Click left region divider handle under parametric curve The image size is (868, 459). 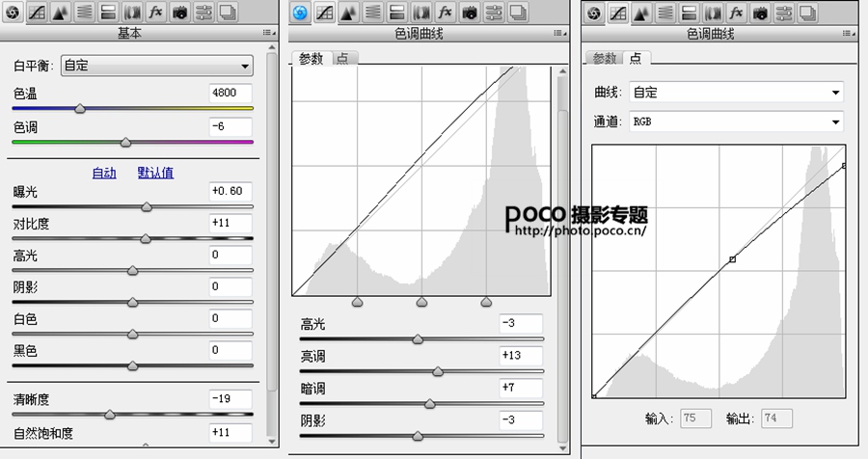358,302
